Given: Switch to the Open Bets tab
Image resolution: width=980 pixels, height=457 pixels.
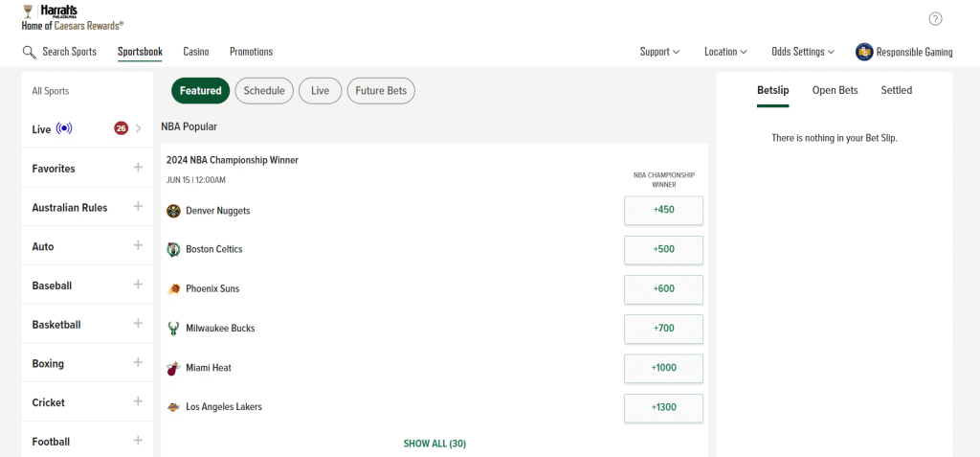Looking at the screenshot, I should pyautogui.click(x=835, y=90).
